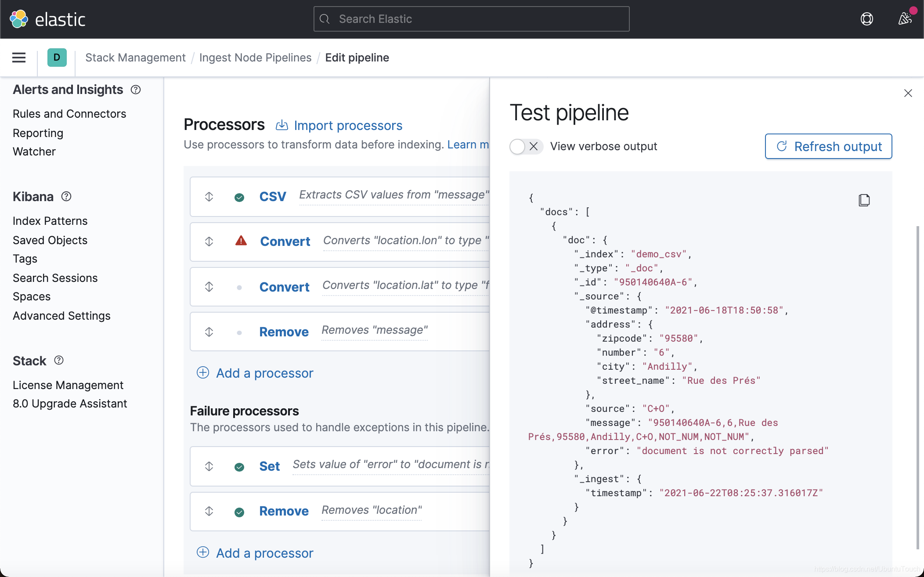This screenshot has width=924, height=577.
Task: Copy the test pipeline output JSON
Action: pos(863,200)
